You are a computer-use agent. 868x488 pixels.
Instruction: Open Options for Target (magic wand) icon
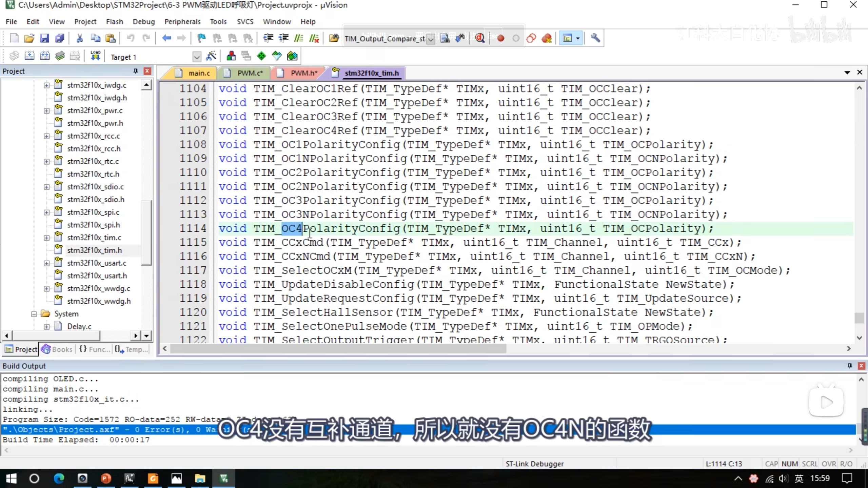(211, 56)
